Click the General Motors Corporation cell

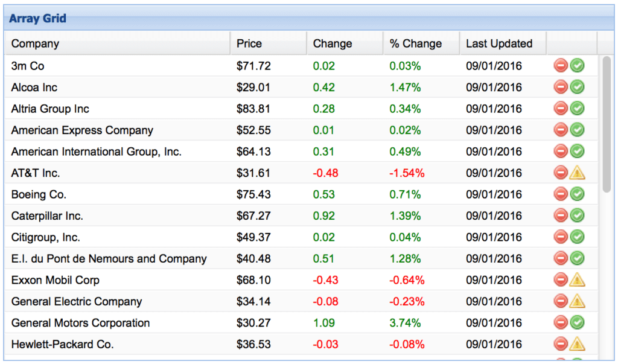pyautogui.click(x=117, y=322)
